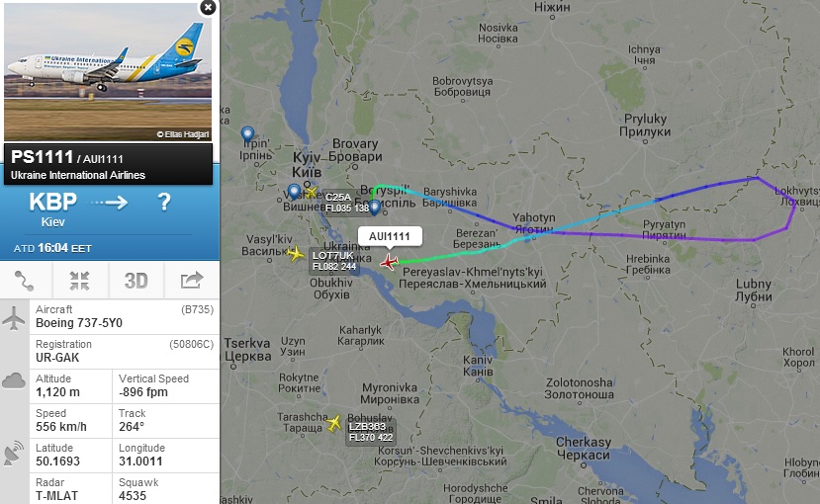Click the shrink-arrows follow aircraft icon
Image resolution: width=820 pixels, height=504 pixels.
[x=79, y=281]
